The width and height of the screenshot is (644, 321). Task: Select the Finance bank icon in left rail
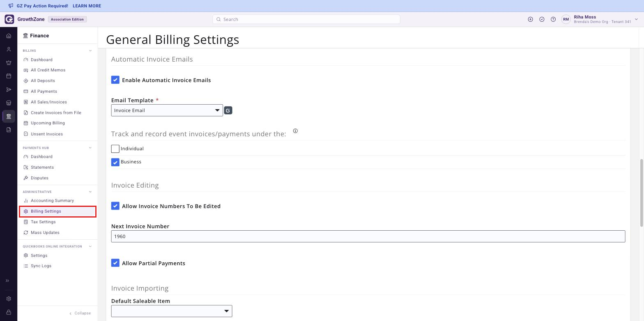[9, 116]
